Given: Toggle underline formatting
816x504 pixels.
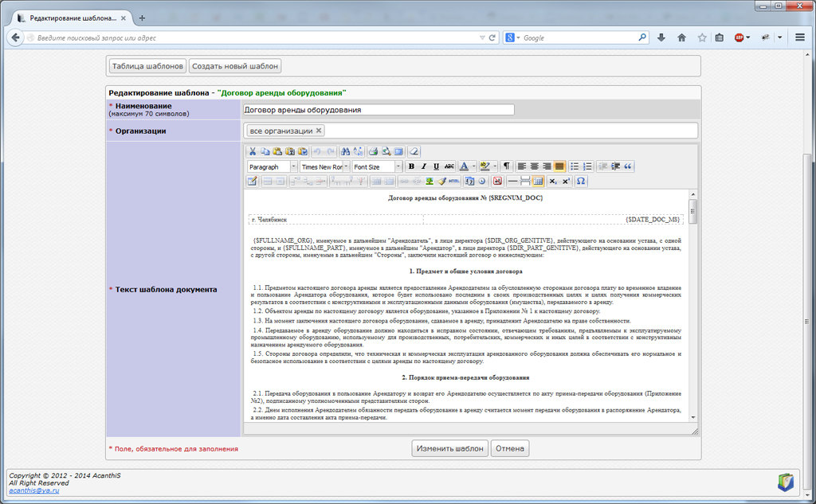Looking at the screenshot, I should 436,166.
